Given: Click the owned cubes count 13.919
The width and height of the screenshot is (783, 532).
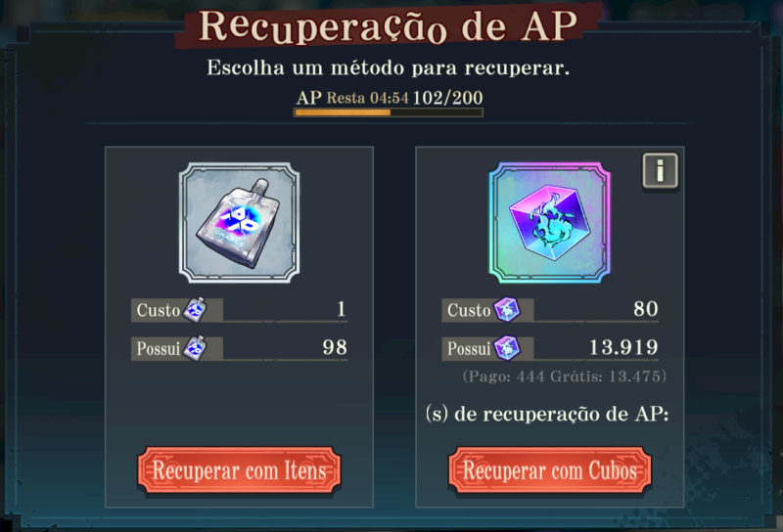Looking at the screenshot, I should pyautogui.click(x=623, y=347).
